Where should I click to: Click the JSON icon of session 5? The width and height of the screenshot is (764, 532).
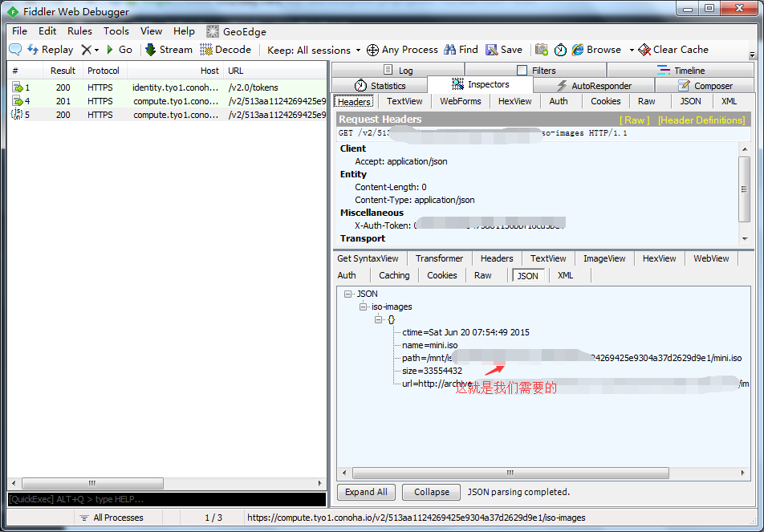coord(17,115)
